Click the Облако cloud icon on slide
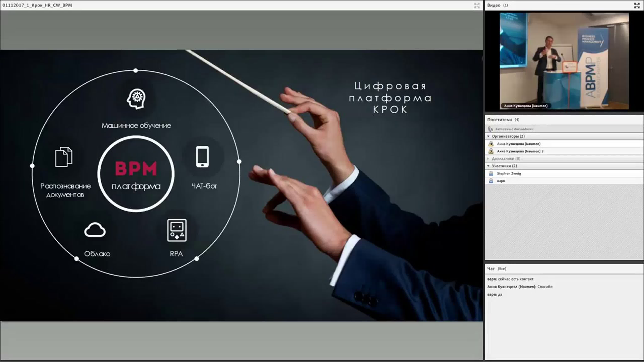Image resolution: width=644 pixels, height=362 pixels. (95, 230)
